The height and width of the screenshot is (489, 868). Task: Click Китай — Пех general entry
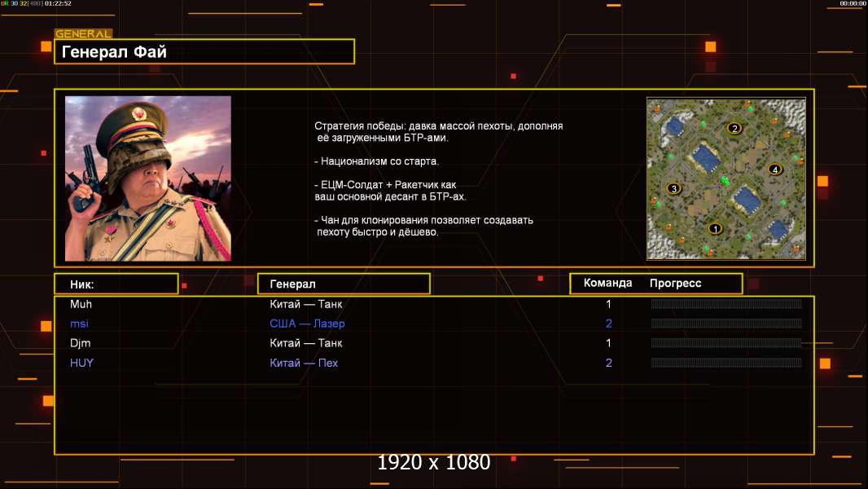coord(304,363)
